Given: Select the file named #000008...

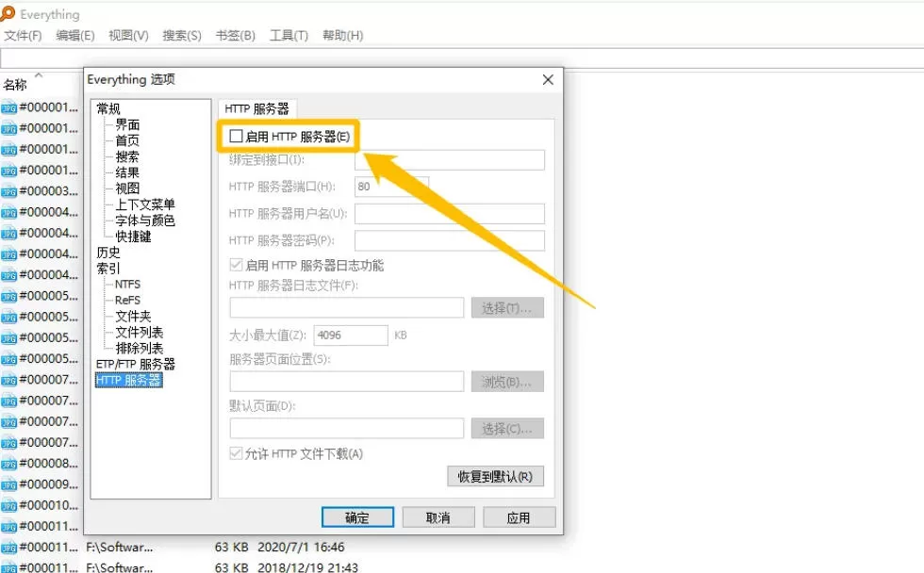Looking at the screenshot, I should tap(48, 463).
